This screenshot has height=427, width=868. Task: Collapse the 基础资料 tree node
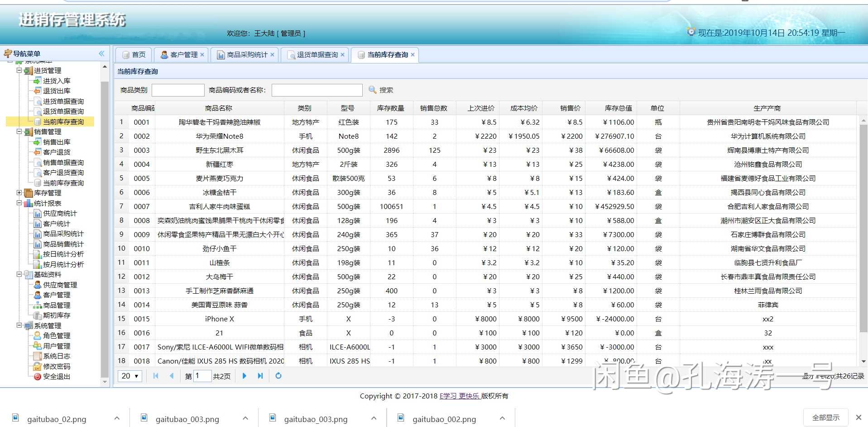(19, 274)
